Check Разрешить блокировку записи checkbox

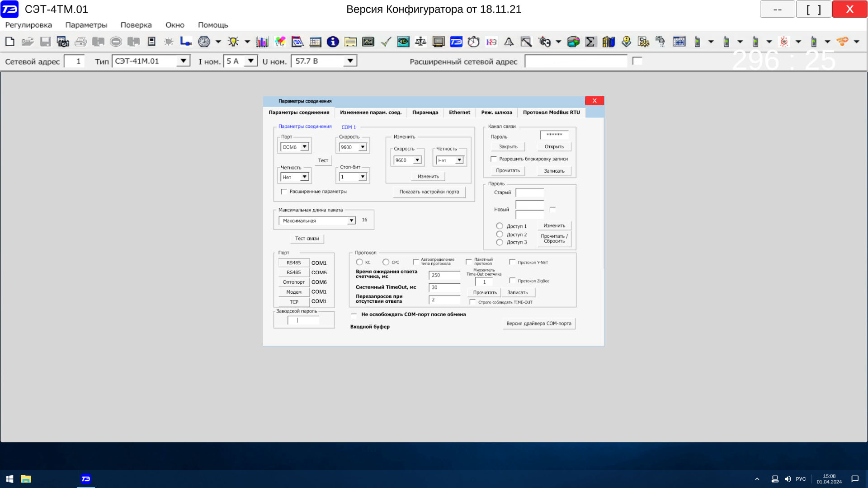(494, 159)
